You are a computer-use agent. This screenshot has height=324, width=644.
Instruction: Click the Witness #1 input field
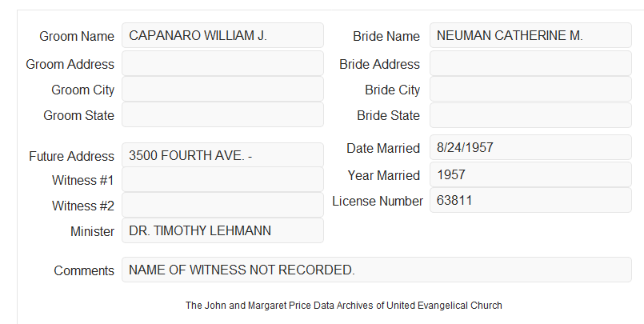click(222, 179)
